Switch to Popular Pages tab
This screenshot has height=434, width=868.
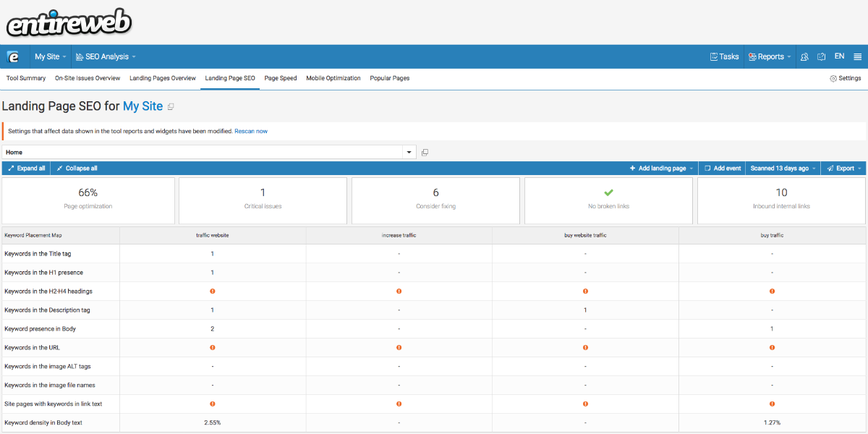click(390, 78)
